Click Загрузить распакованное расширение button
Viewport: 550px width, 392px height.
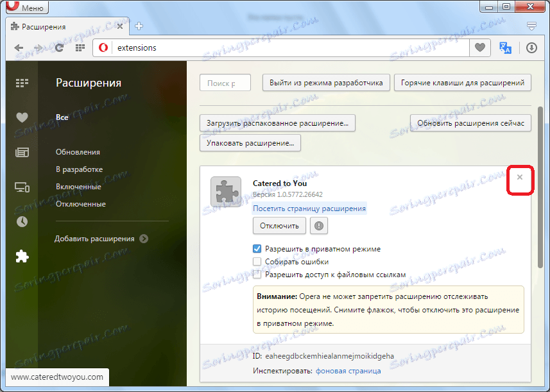pos(277,123)
